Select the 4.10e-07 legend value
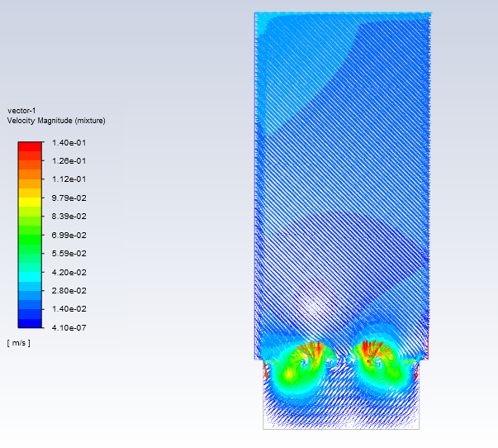The image size is (498, 448). (69, 327)
